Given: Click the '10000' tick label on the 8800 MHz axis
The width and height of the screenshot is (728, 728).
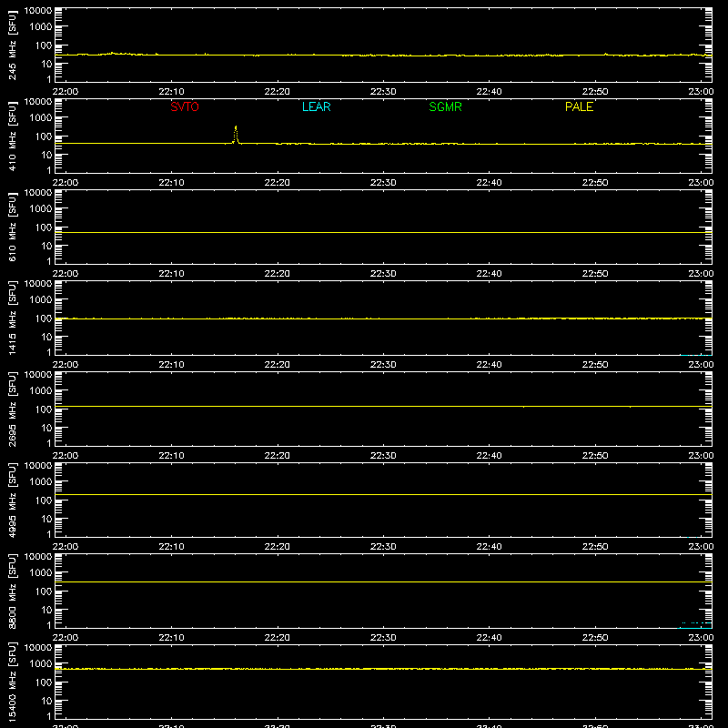Looking at the screenshot, I should [38, 557].
